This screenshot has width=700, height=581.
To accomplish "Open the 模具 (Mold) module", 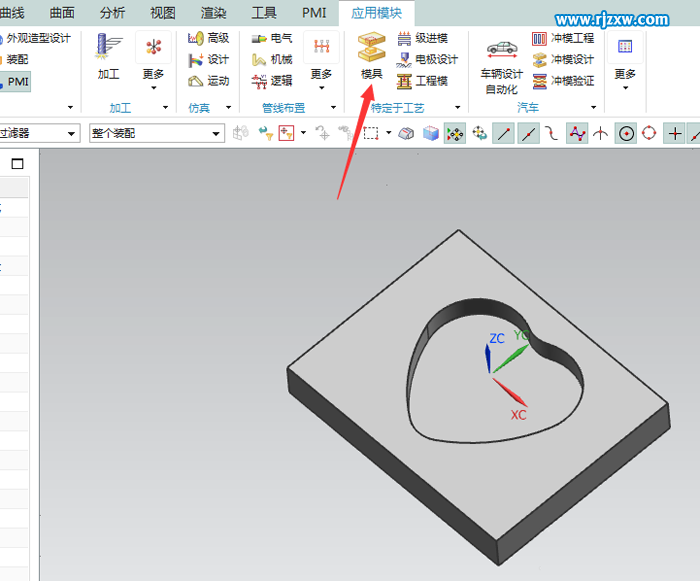I will pos(371,56).
